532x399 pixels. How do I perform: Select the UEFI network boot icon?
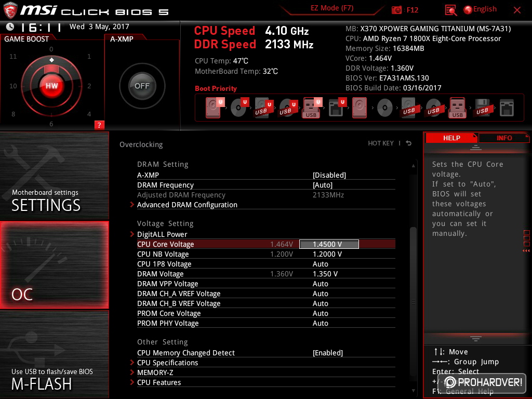(x=338, y=108)
